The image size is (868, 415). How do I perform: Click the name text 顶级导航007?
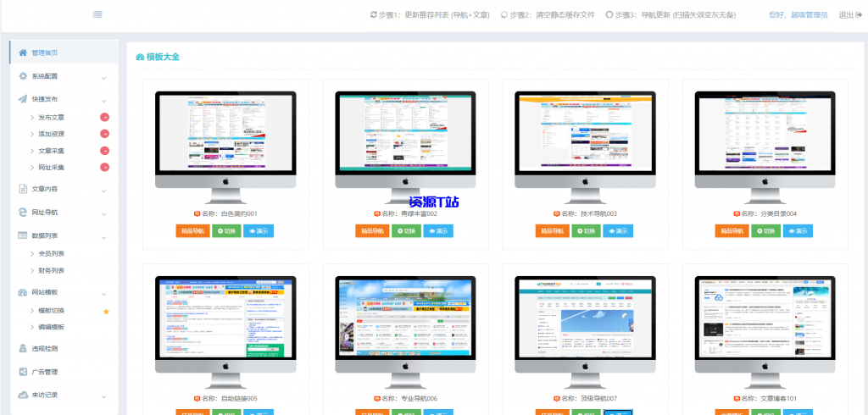click(x=599, y=398)
